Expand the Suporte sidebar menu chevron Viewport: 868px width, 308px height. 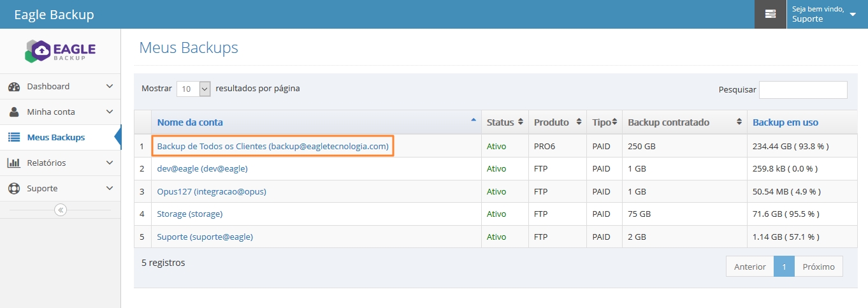coord(110,189)
